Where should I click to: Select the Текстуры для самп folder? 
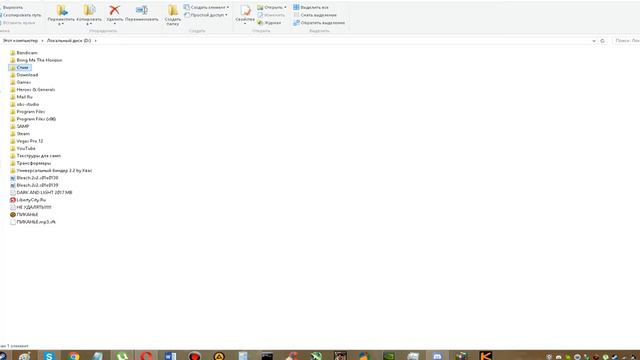[x=35, y=156]
